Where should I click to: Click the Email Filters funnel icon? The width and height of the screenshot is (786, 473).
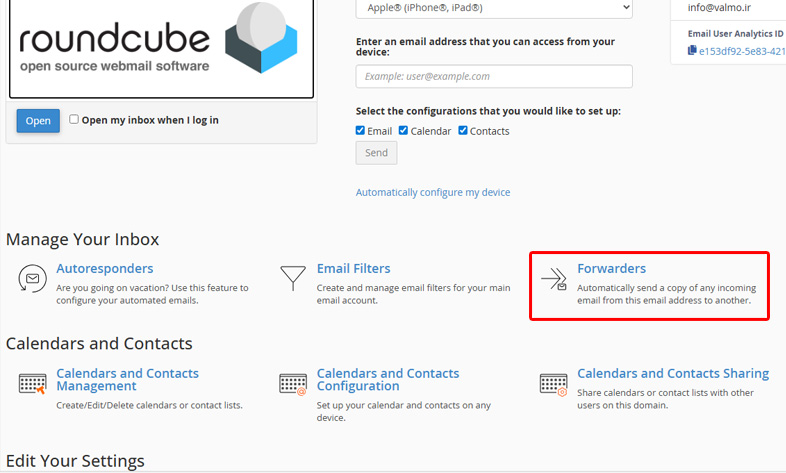pos(293,278)
